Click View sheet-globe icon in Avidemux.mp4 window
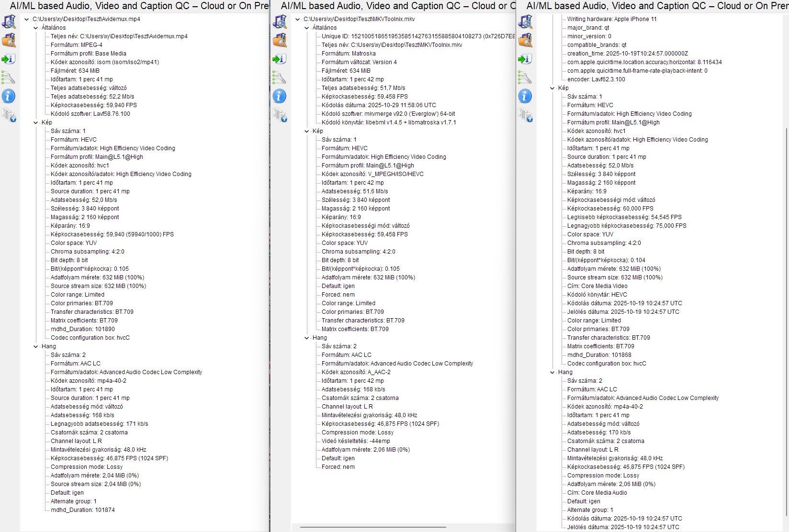This screenshot has height=532, width=789. (x=9, y=115)
